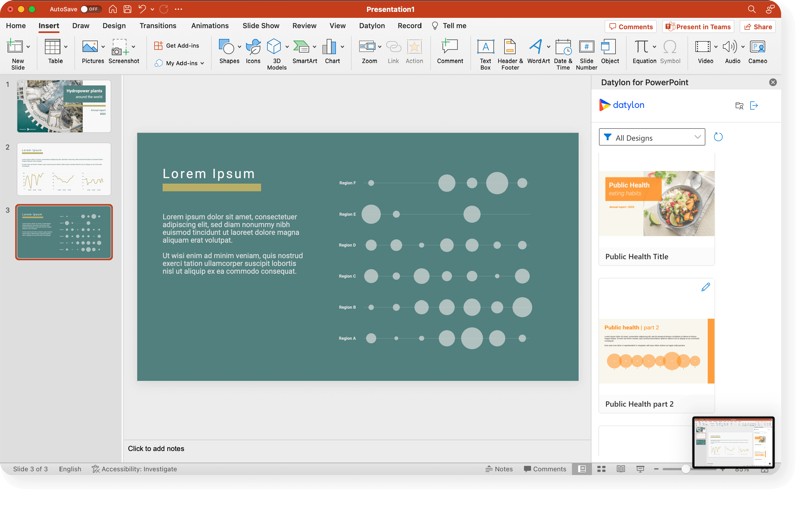Select the Datylon ribbon tab
The width and height of the screenshot is (812, 507).
(372, 26)
